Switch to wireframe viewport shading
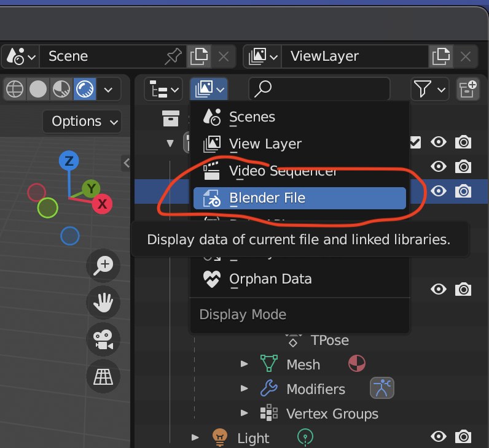Image resolution: width=489 pixels, height=448 pixels. pyautogui.click(x=15, y=90)
